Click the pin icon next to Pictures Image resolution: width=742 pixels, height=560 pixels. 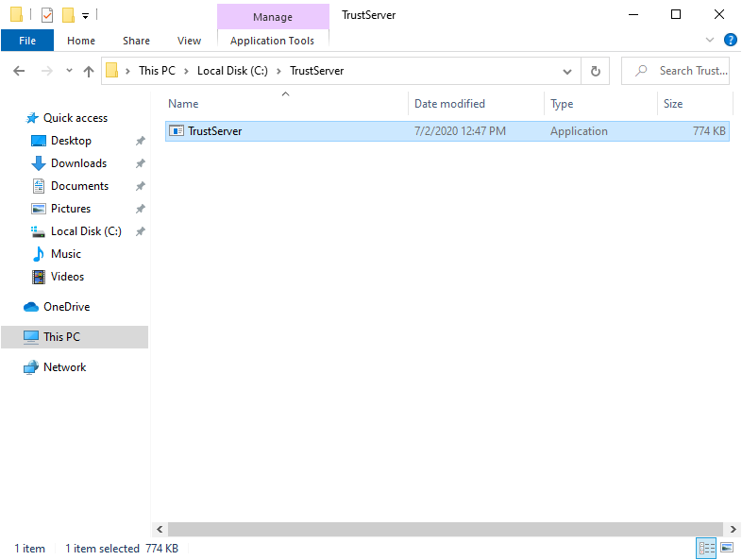pos(140,210)
